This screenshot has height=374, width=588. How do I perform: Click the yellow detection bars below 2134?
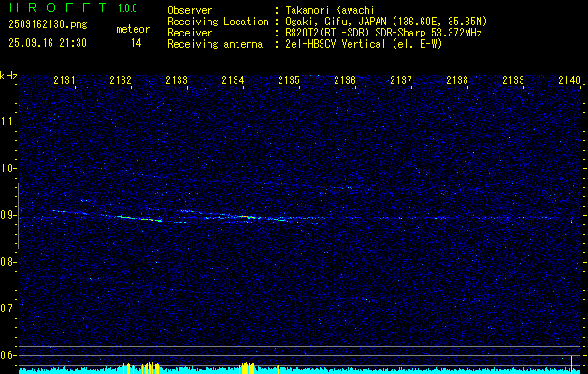click(247, 368)
